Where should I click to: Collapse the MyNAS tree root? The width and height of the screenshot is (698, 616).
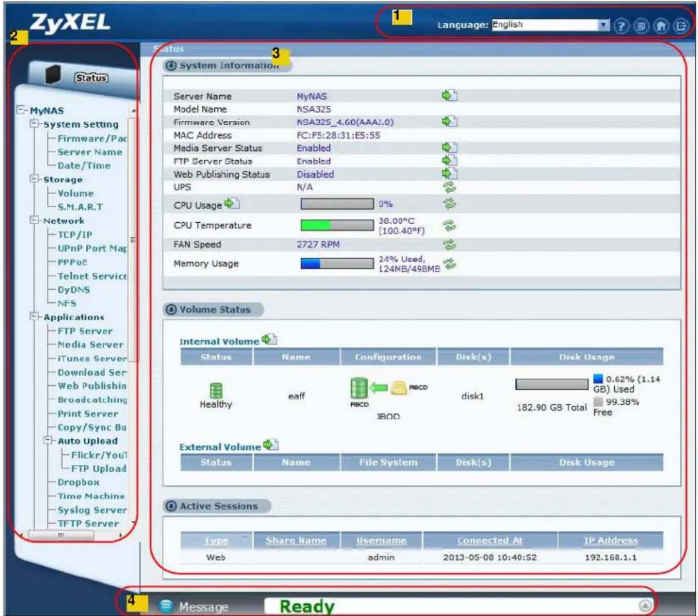coord(21,110)
